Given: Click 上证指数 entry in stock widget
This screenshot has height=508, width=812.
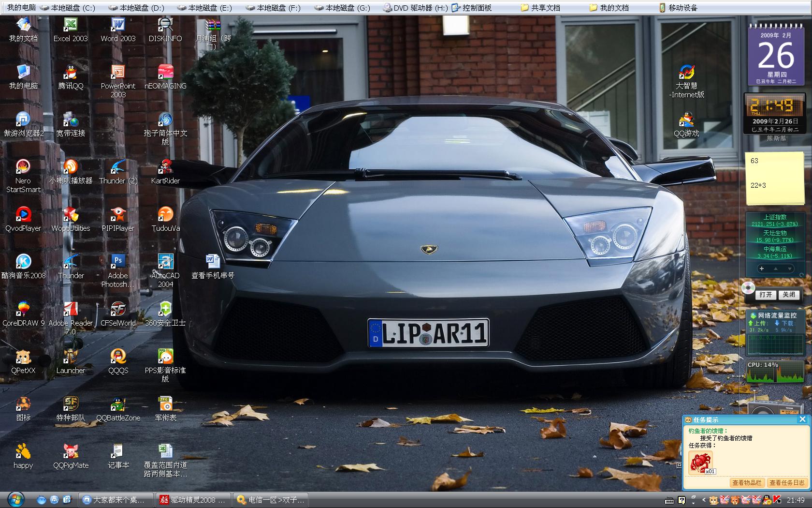Looking at the screenshot, I should 774,221.
